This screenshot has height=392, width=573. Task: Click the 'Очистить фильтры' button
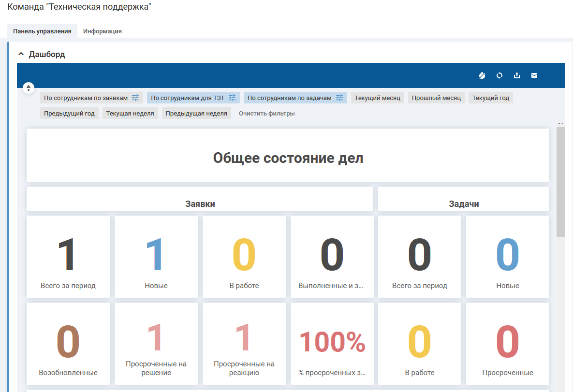tap(266, 114)
